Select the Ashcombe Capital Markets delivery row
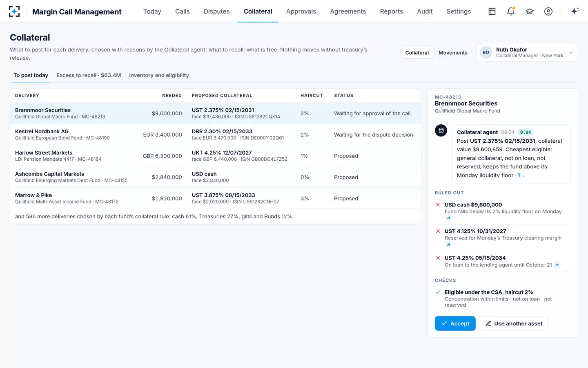This screenshot has width=588, height=368. pyautogui.click(x=216, y=177)
